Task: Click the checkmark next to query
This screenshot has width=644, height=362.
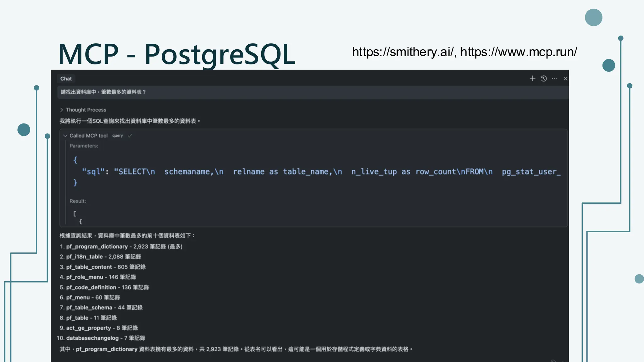Action: [130, 136]
